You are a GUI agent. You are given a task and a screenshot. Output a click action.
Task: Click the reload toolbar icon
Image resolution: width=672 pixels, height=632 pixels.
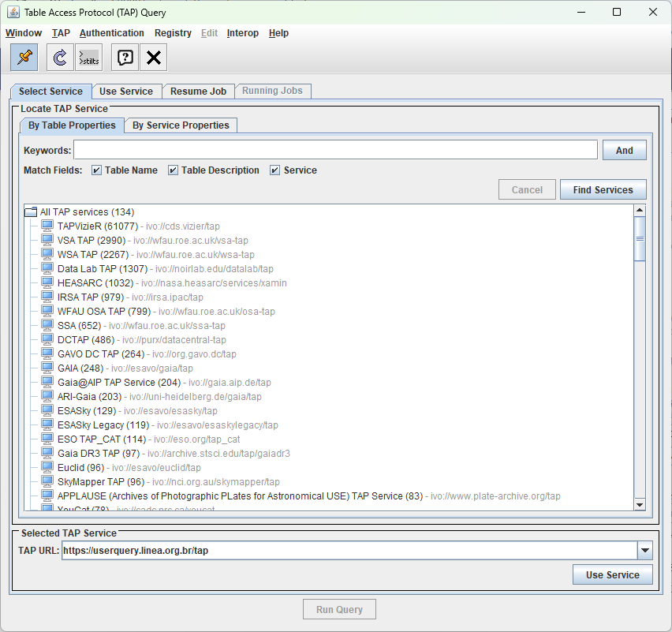tap(59, 57)
